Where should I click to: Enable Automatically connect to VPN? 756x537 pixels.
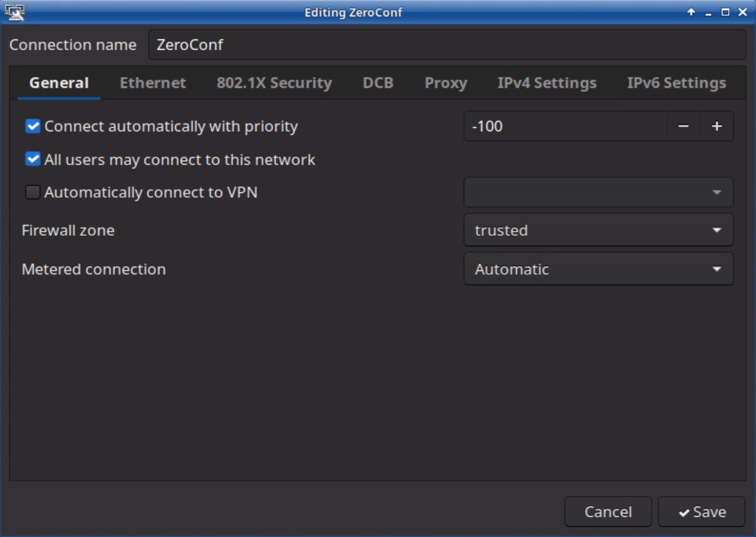coord(33,192)
